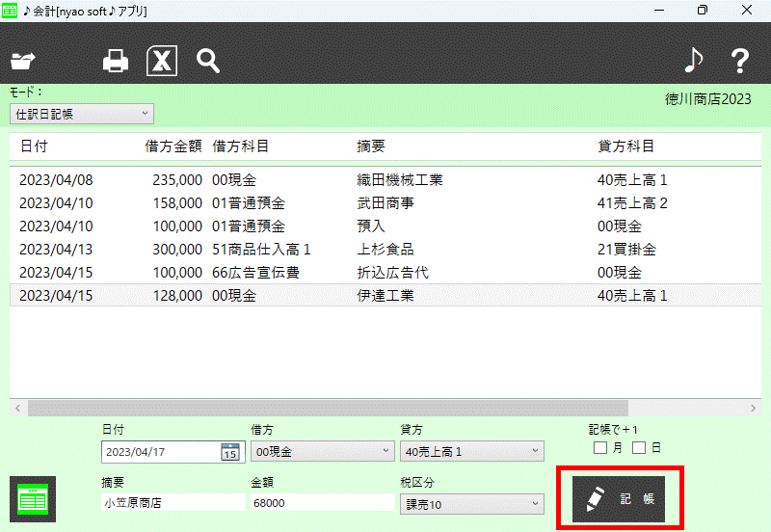Click the open folder icon
771x532 pixels.
pos(22,62)
